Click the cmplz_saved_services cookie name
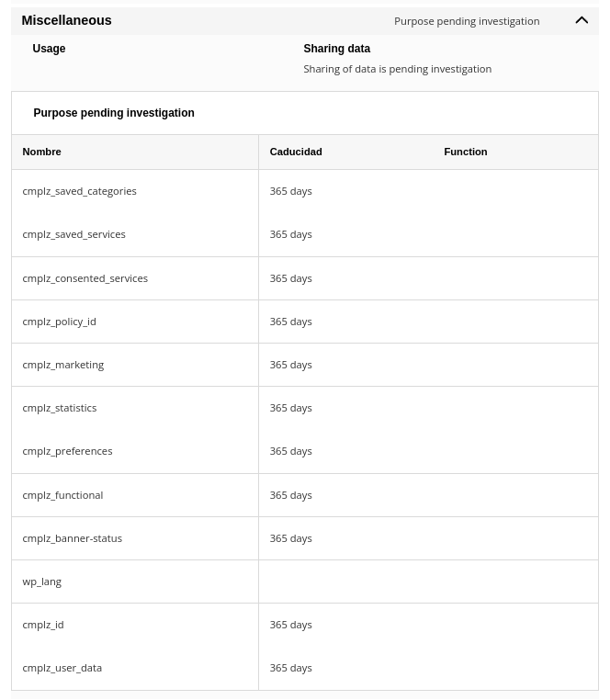The height and width of the screenshot is (700, 610). pyautogui.click(x=73, y=234)
